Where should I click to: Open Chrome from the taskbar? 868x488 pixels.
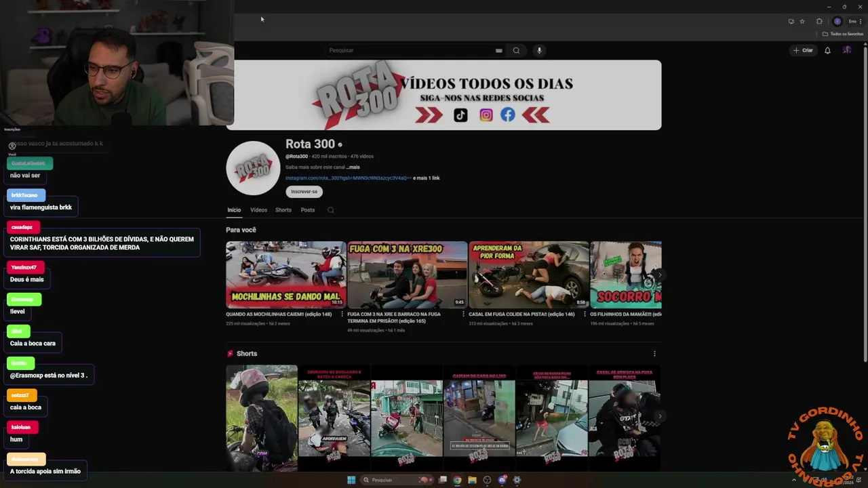click(457, 480)
